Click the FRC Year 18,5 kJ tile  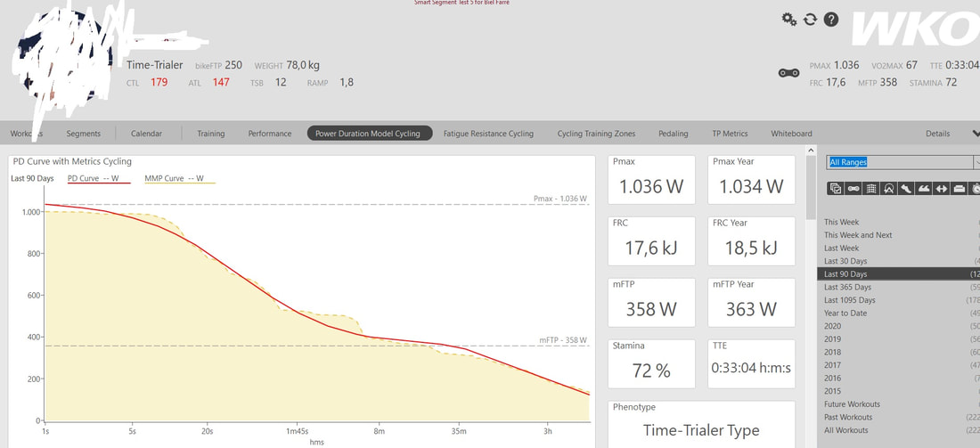click(x=751, y=241)
